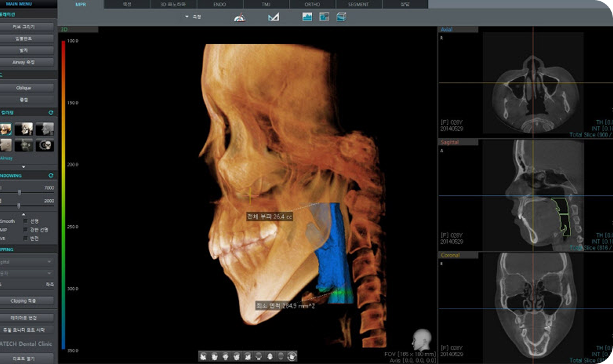The width and height of the screenshot is (613, 364).
Task: Click the refresh icon above coloring presets
Action: tap(51, 112)
